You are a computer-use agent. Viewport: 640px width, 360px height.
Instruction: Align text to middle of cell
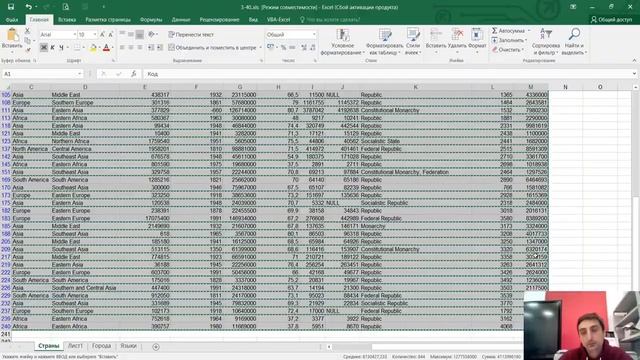(131, 35)
